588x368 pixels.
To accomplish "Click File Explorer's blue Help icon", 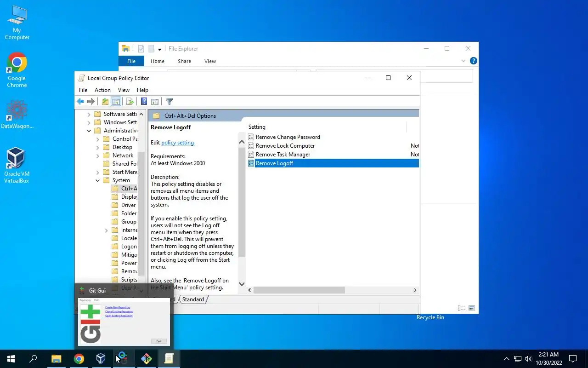I will [474, 61].
